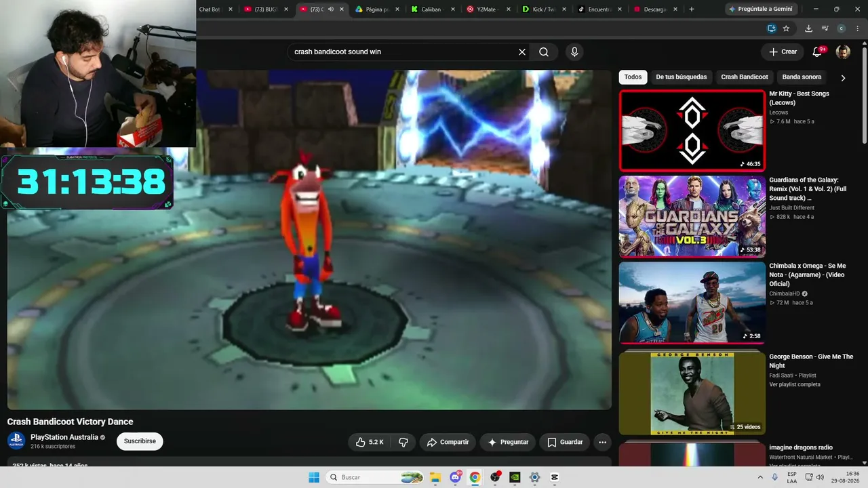Screen dimensions: 868x488
Task: Click the Crear button
Action: coord(783,52)
